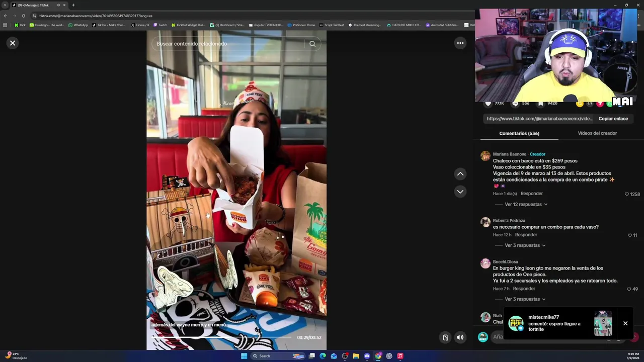
Task: Open Script Tail Beat bookmark
Action: (x=332, y=25)
